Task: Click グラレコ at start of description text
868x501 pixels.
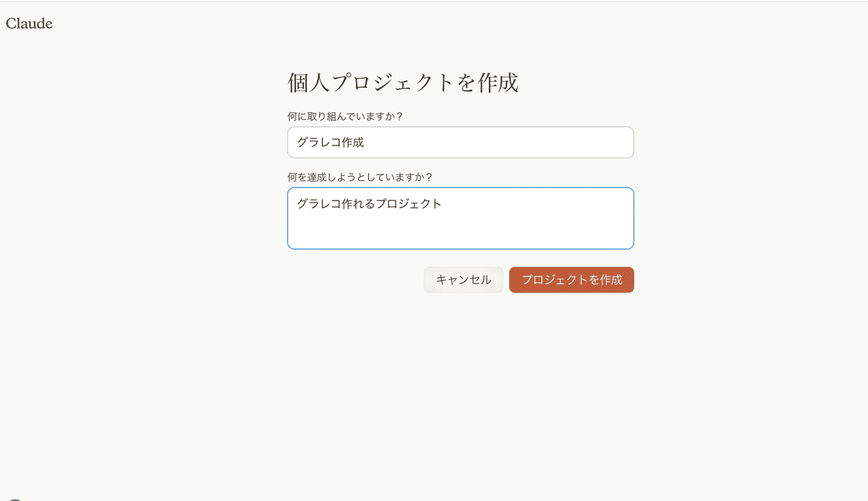Action: [318, 204]
